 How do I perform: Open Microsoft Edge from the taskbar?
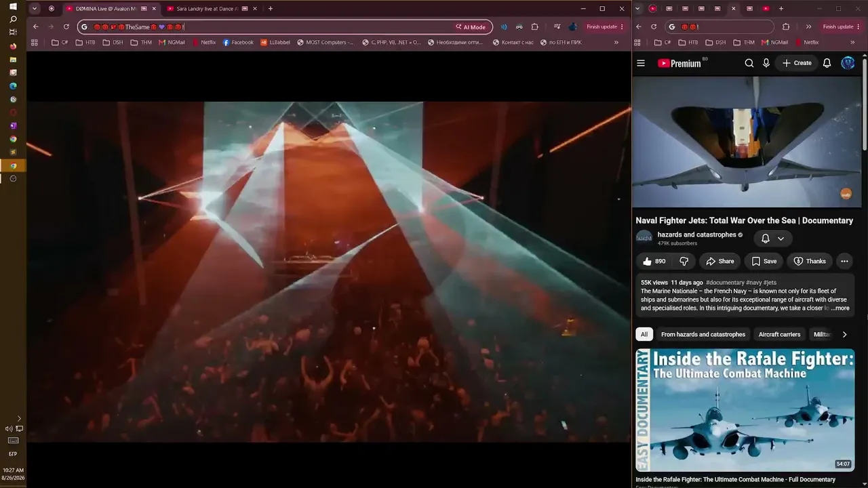click(x=13, y=86)
